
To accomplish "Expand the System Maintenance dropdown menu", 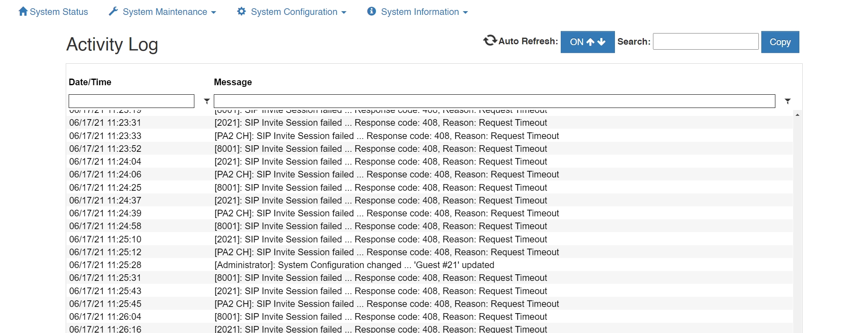I will click(165, 11).
